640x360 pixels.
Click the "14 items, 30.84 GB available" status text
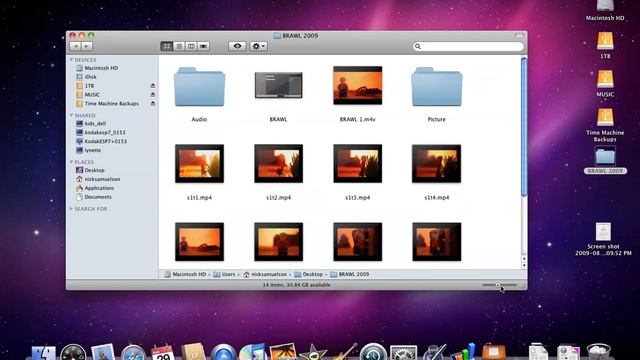coord(296,285)
